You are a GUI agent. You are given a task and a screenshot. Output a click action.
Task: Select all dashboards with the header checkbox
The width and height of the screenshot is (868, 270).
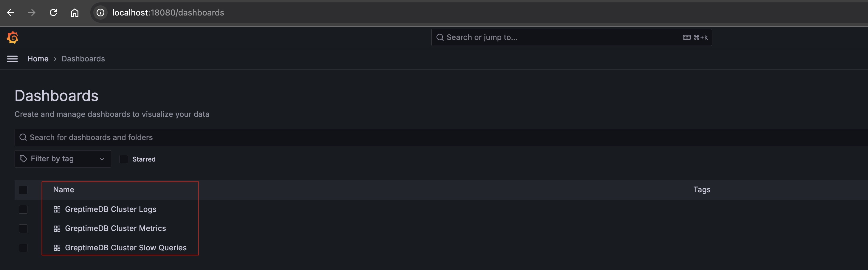click(23, 190)
